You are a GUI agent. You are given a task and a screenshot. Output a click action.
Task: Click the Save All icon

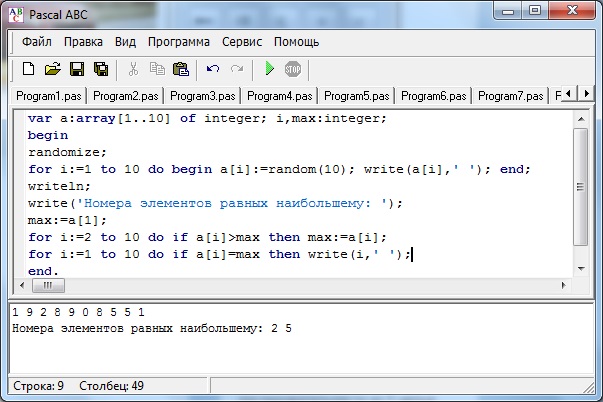100,69
